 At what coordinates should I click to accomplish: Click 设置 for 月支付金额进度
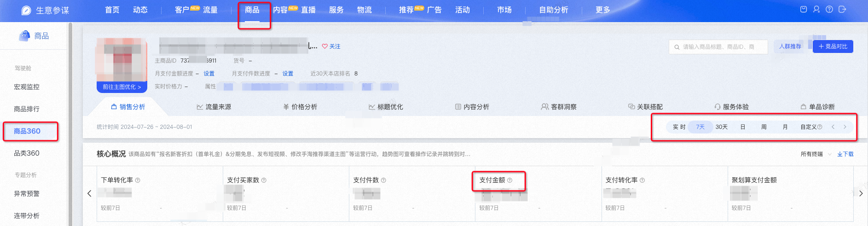point(209,74)
